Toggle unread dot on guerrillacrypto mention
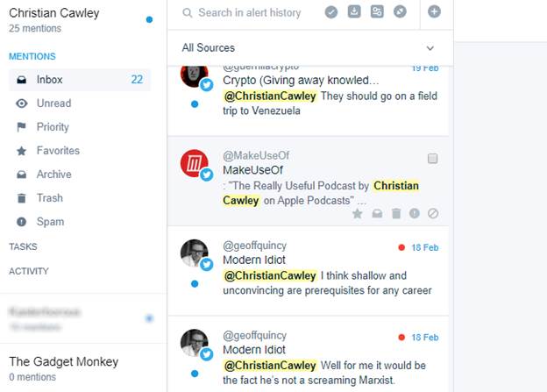The height and width of the screenshot is (392, 547). (195, 104)
